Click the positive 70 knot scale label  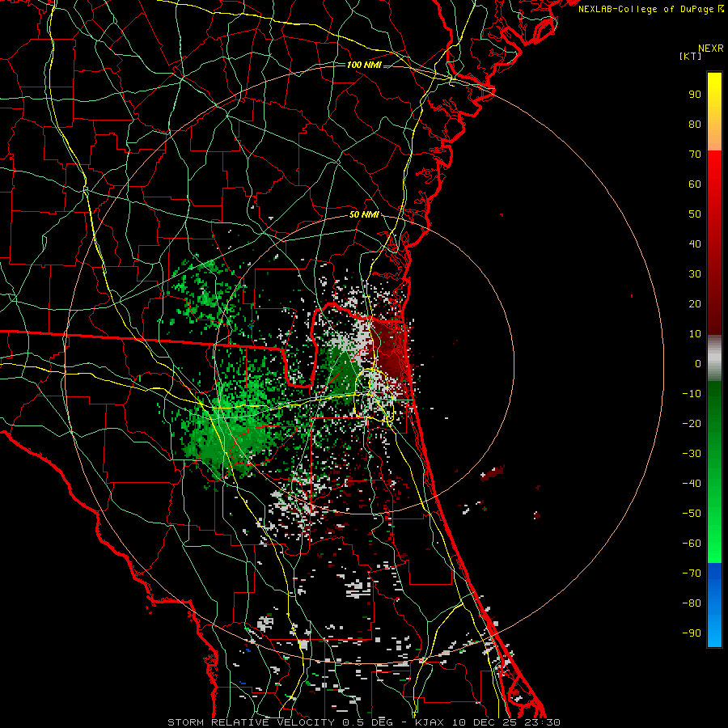pyautogui.click(x=695, y=154)
